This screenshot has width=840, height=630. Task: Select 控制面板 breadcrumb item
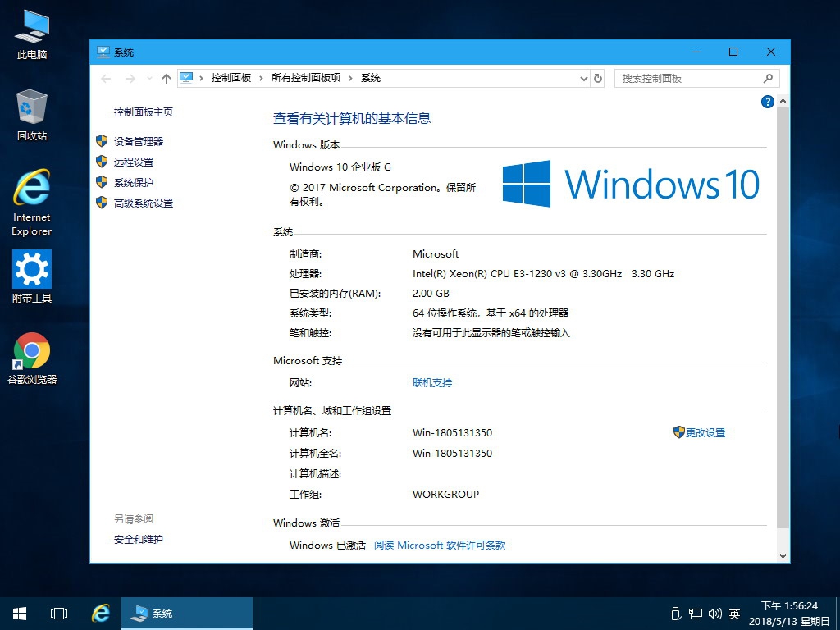click(x=231, y=78)
